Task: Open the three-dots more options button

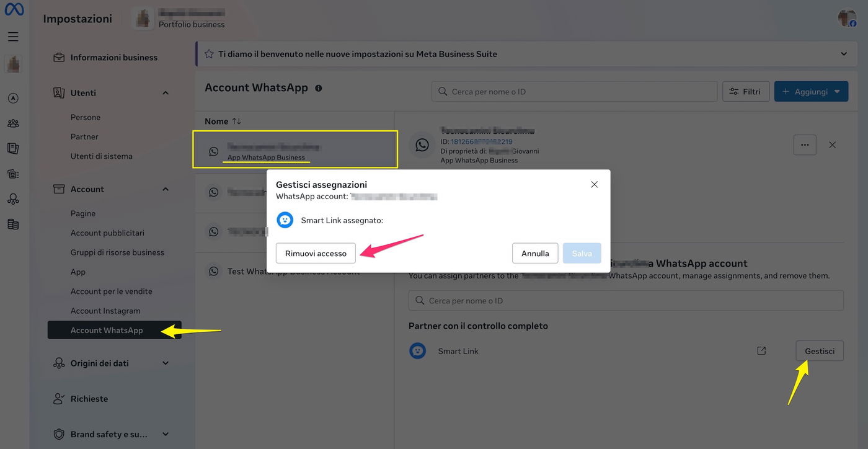Action: click(805, 145)
